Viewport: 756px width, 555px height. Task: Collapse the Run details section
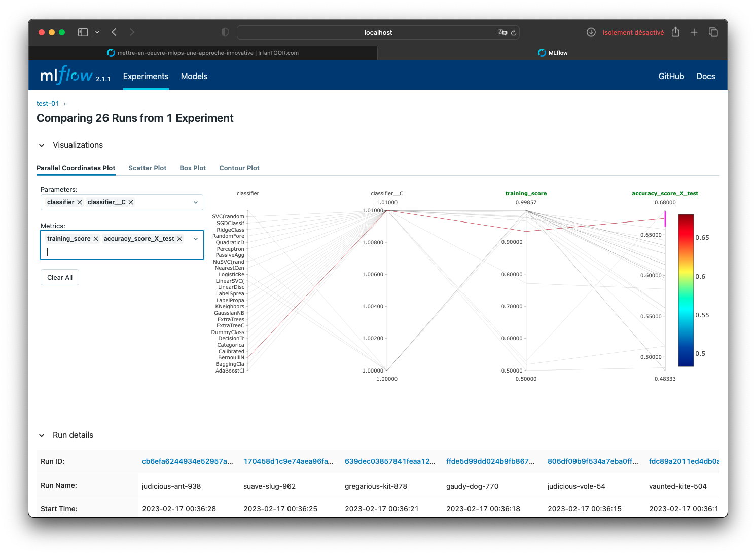(42, 435)
